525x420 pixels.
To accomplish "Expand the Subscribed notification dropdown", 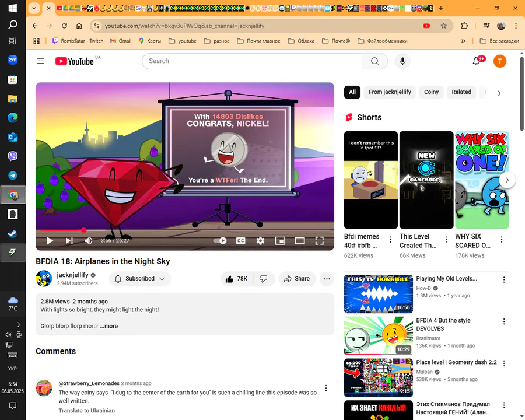I will [x=140, y=279].
